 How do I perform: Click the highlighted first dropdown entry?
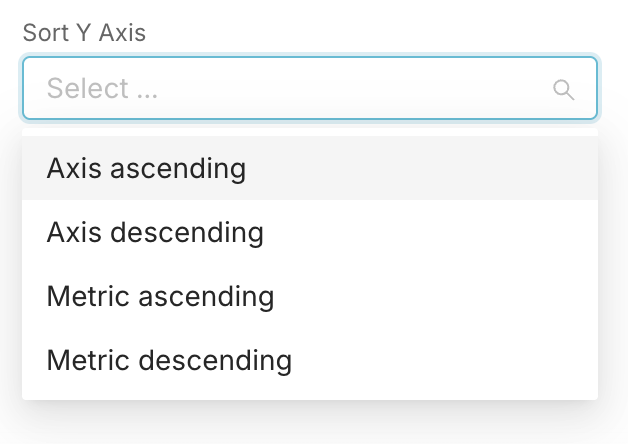[x=310, y=168]
